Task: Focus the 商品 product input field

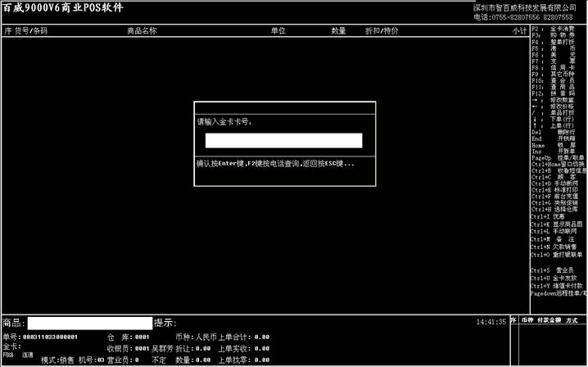Action: tap(90, 323)
